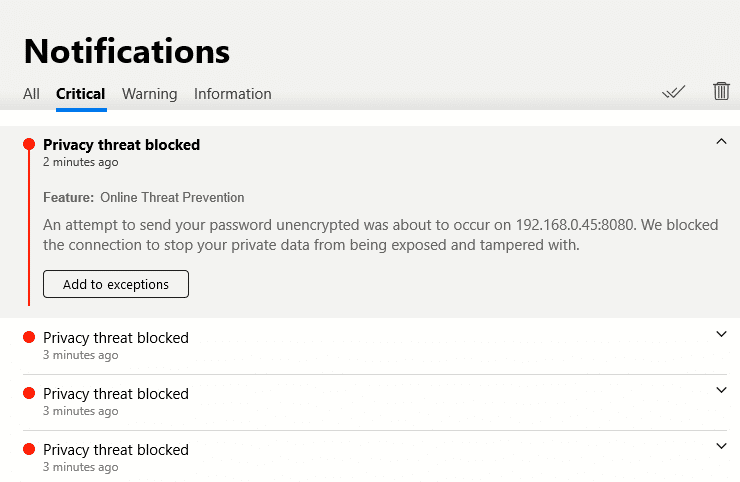Expand the second Privacy threat blocked notification
This screenshot has width=740, height=482.
[x=721, y=335]
